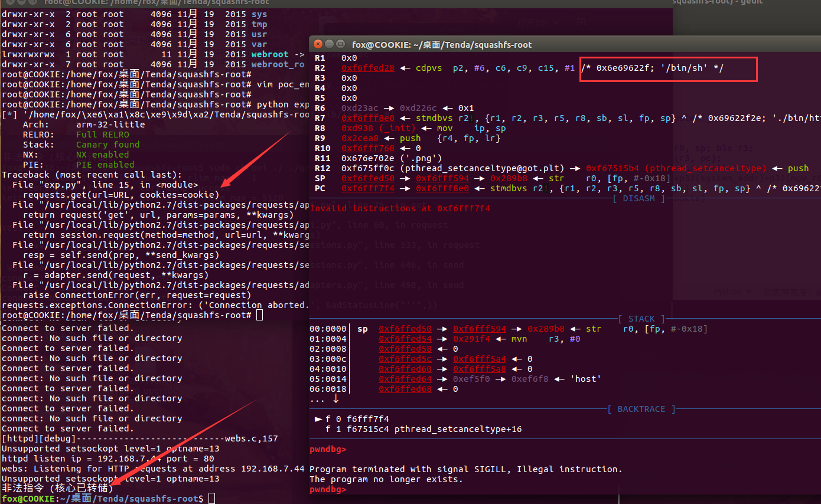Click 'raise ConnectionError(err, request=request)' line

(x=137, y=295)
